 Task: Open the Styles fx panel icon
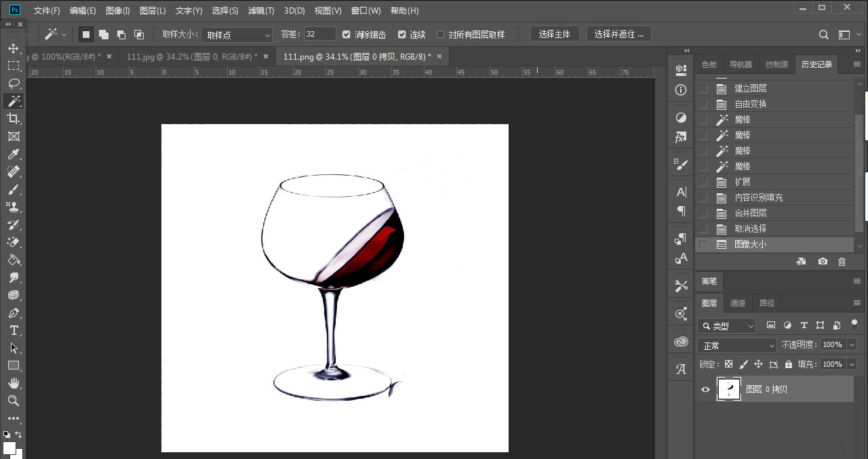[x=682, y=138]
